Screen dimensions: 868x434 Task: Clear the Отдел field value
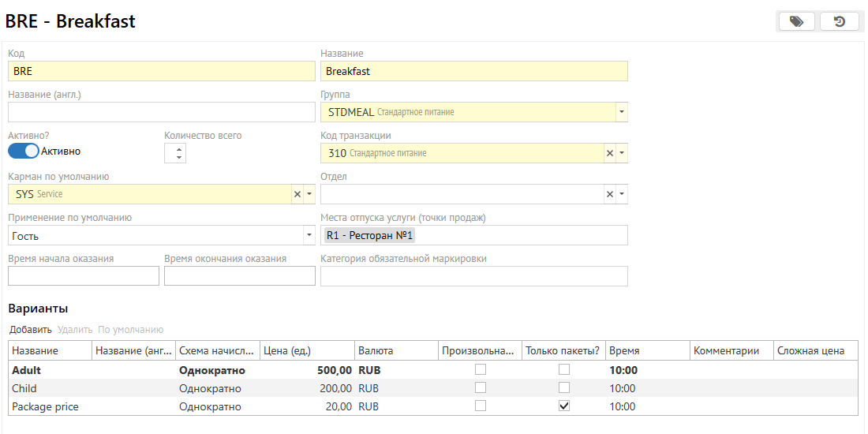point(609,194)
